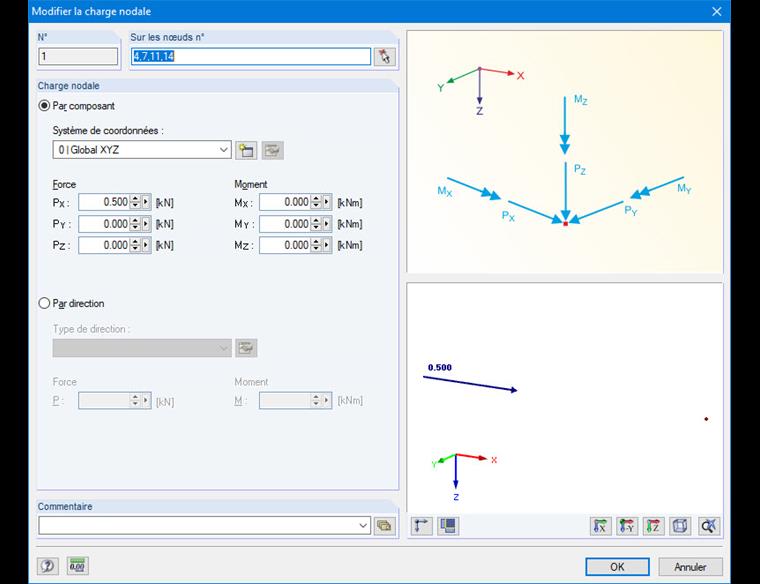Open the units and decimals icon
This screenshot has width=760, height=584.
coord(77,566)
